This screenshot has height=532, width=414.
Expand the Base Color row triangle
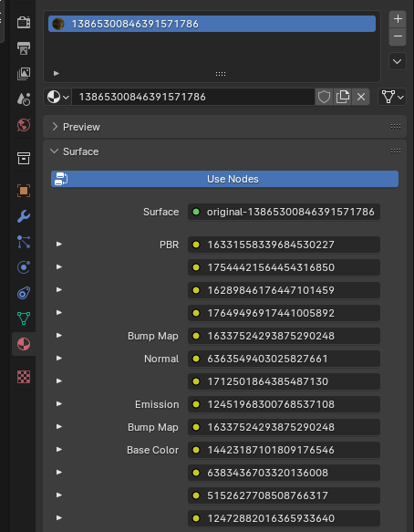point(59,449)
